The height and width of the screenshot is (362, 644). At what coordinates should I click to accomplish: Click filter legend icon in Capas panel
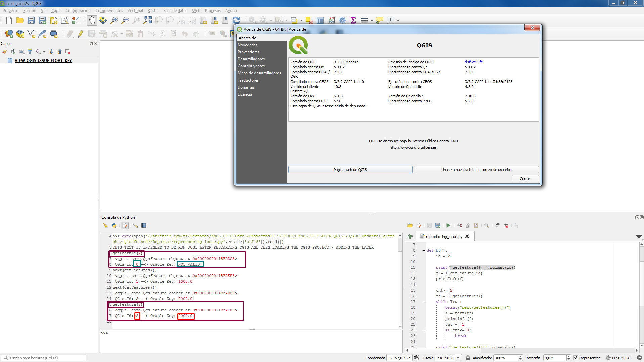click(30, 52)
